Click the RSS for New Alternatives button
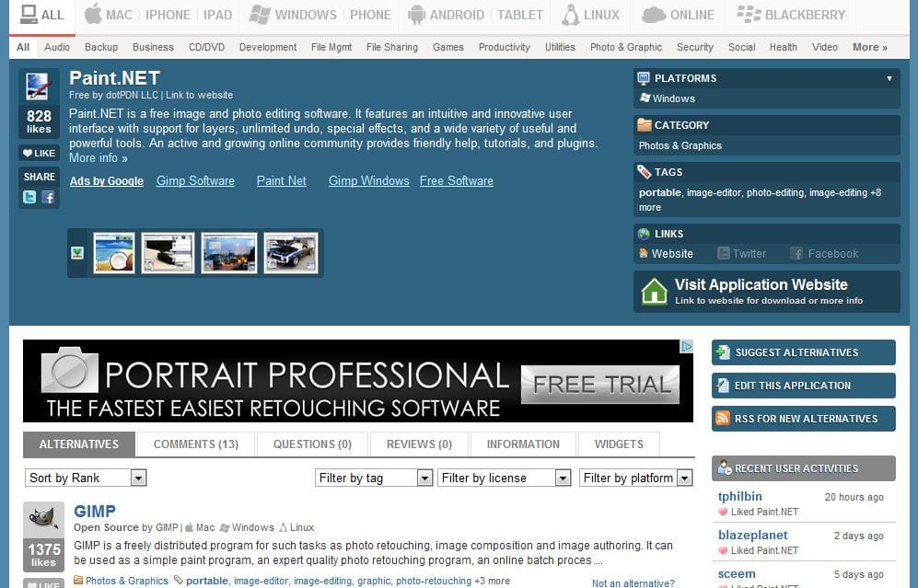 [803, 419]
